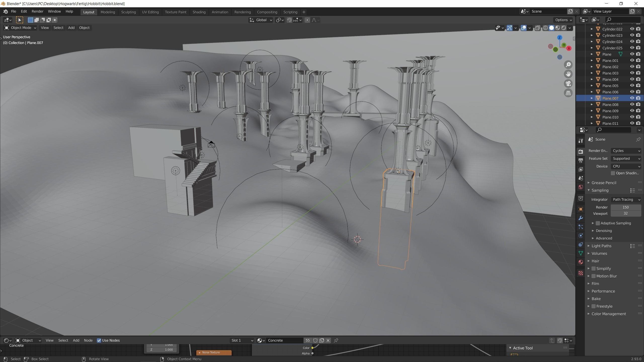The width and height of the screenshot is (644, 362).
Task: Open the View Layer properties tab icon
Action: point(581,169)
